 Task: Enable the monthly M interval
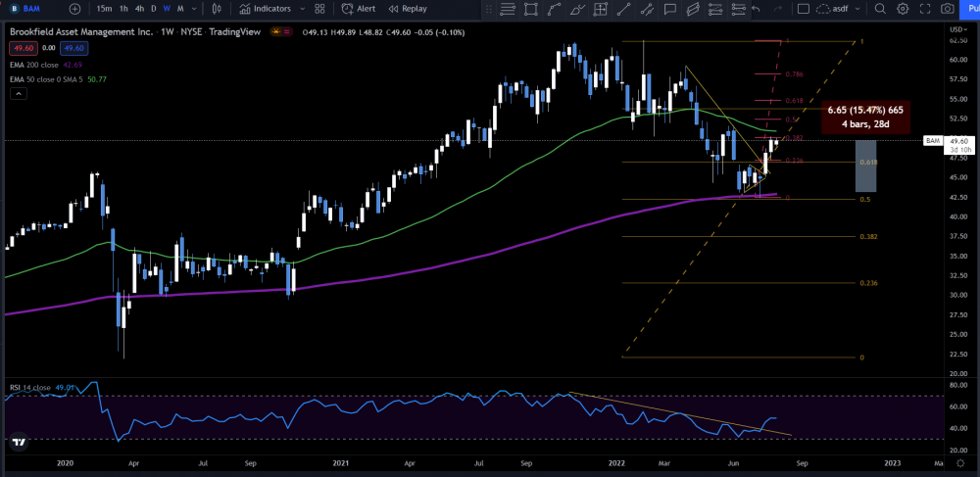pos(181,8)
